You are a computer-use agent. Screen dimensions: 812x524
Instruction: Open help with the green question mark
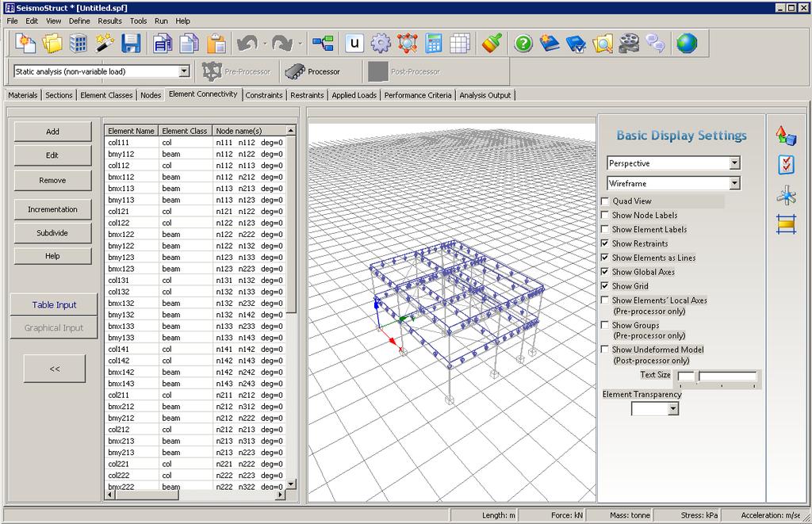[x=523, y=43]
